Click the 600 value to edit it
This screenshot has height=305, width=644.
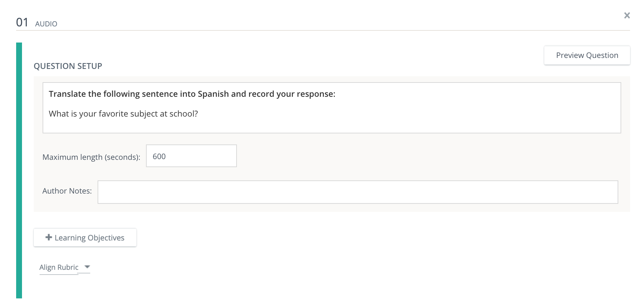[x=160, y=156]
